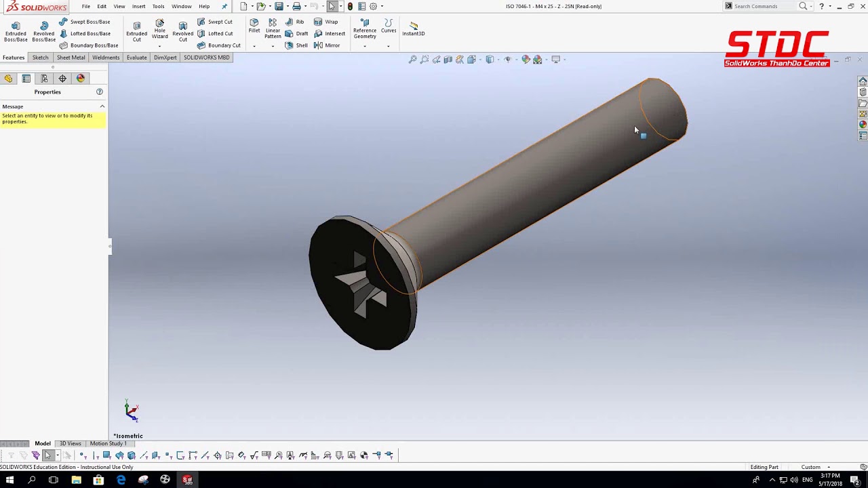Choose the Swept Cut feature
Image resolution: width=868 pixels, height=488 pixels.
tap(214, 22)
